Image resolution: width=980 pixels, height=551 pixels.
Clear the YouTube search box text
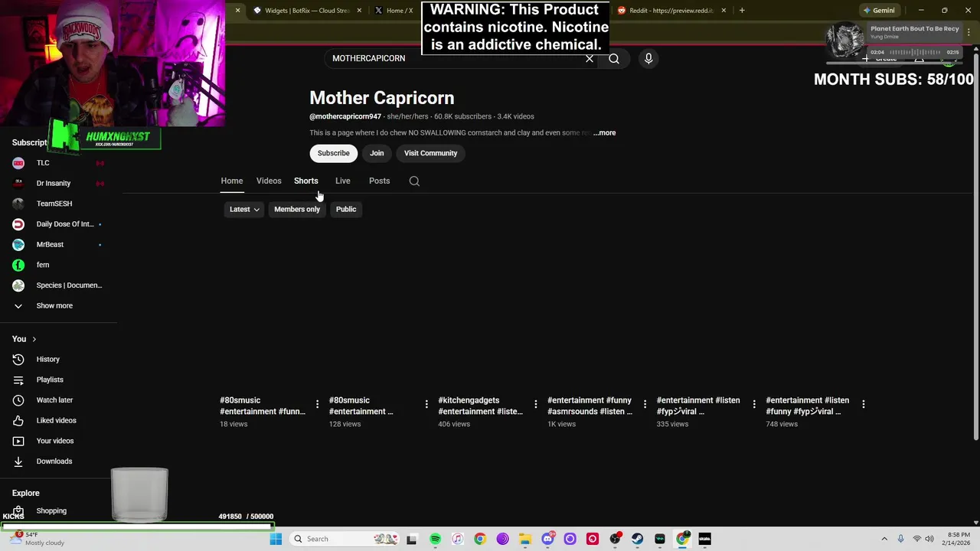590,58
